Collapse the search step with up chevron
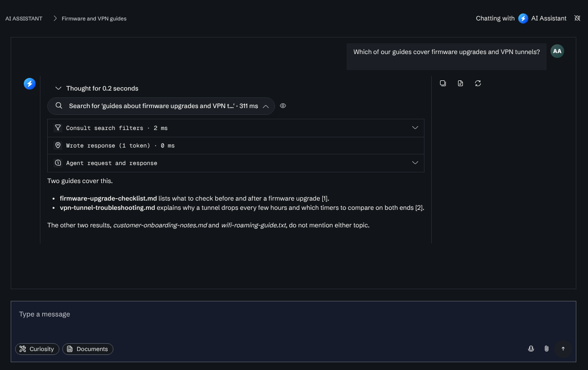588x370 pixels. pyautogui.click(x=266, y=106)
